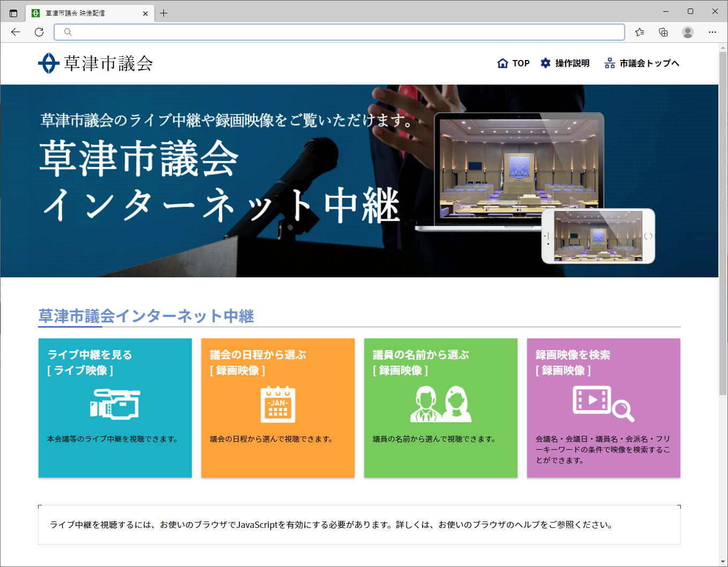Click the address bar search magnifier icon
This screenshot has height=567, width=728.
68,32
